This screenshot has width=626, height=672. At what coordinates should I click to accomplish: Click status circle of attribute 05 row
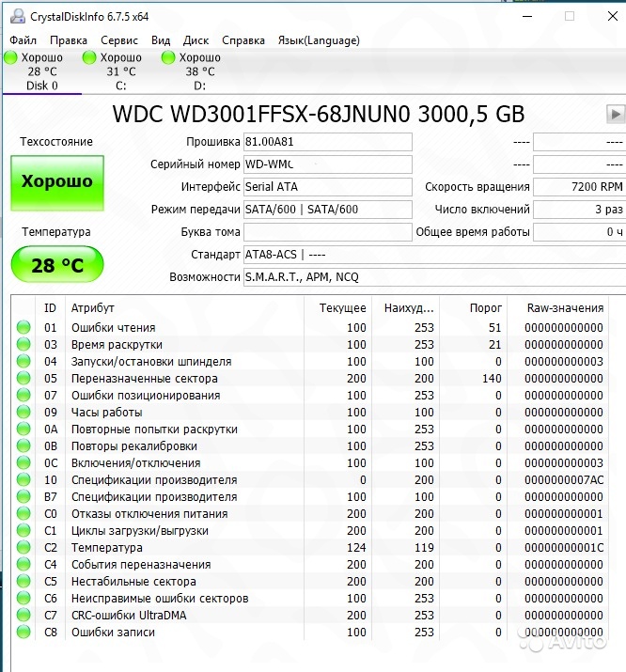23,378
